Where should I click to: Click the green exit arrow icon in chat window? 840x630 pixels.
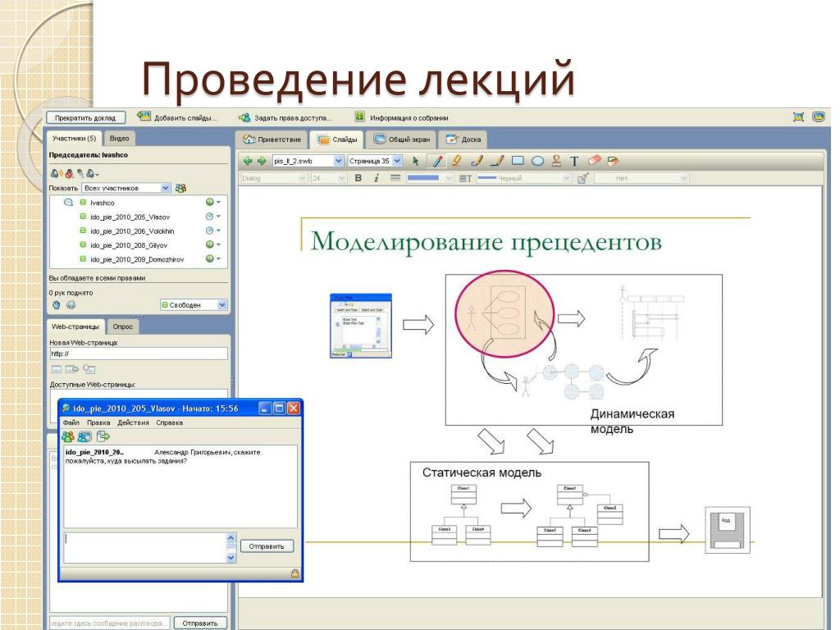click(x=103, y=436)
